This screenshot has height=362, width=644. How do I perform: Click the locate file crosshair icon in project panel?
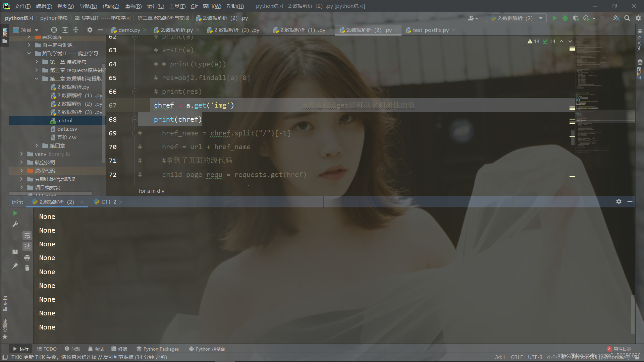click(54, 30)
